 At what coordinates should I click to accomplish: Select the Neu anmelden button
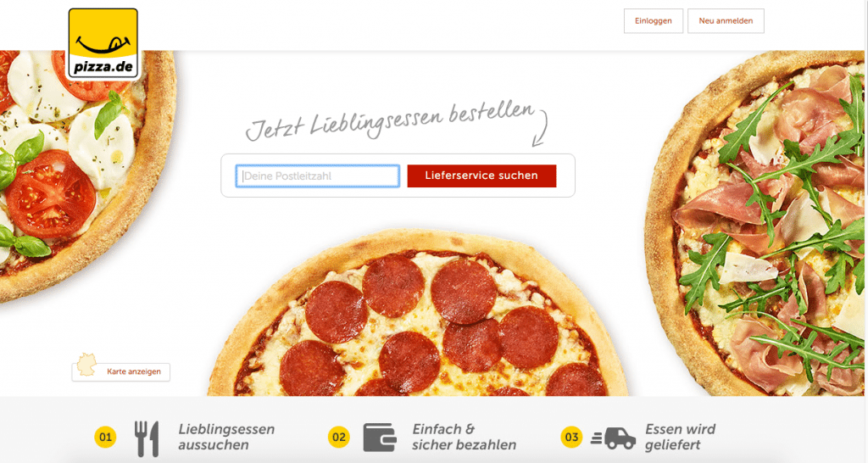(x=726, y=21)
